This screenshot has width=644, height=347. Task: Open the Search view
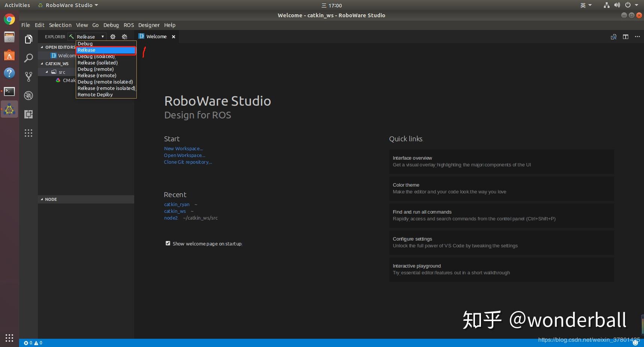tap(28, 58)
